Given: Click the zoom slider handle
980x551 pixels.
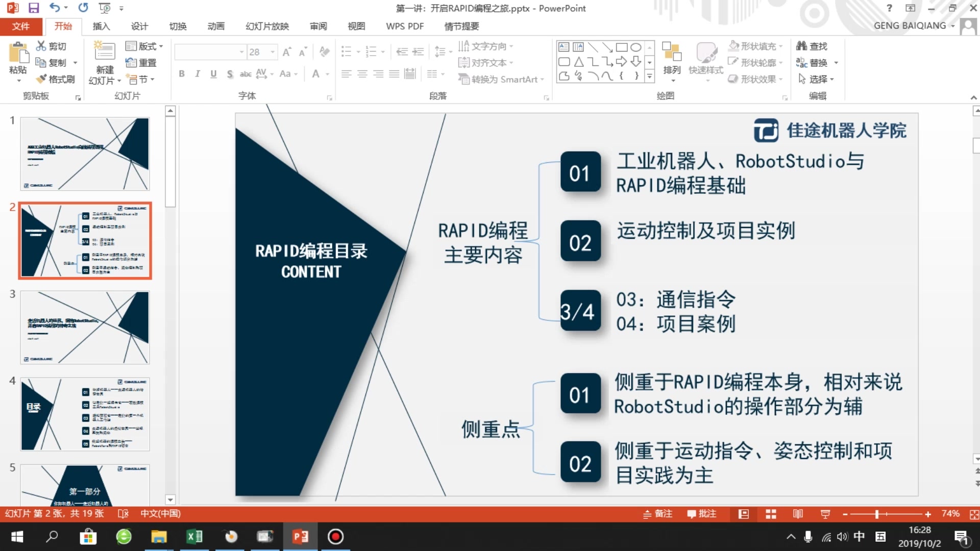Looking at the screenshot, I should tap(877, 514).
